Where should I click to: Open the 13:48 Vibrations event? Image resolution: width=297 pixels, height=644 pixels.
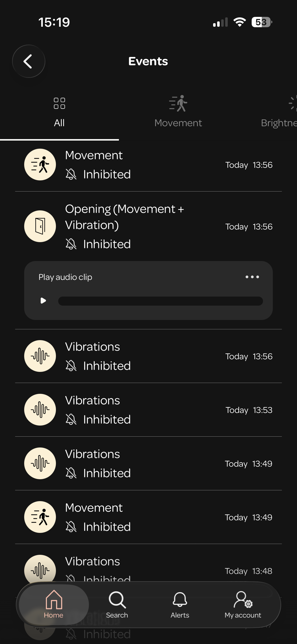[148, 567]
